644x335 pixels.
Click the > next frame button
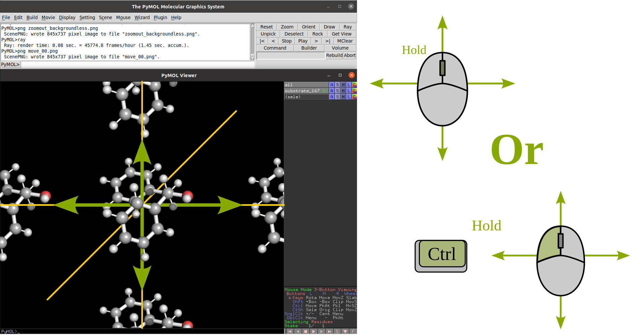click(316, 41)
